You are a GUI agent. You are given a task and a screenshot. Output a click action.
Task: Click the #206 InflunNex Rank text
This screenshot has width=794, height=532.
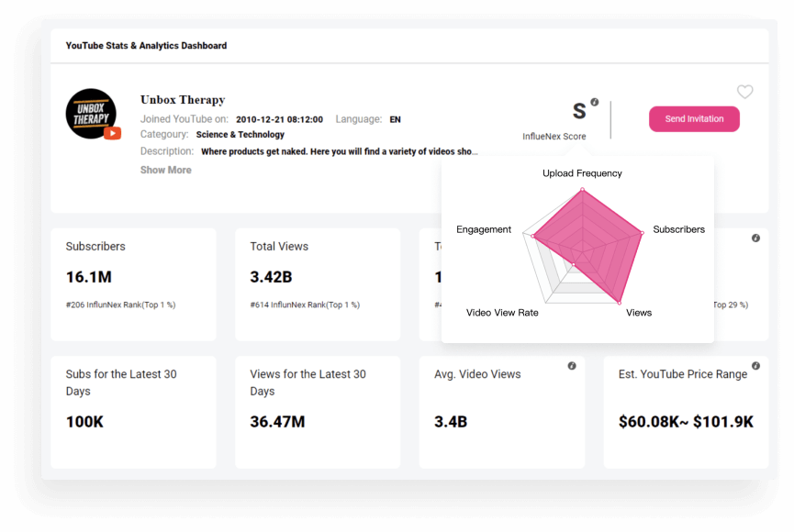tap(120, 305)
